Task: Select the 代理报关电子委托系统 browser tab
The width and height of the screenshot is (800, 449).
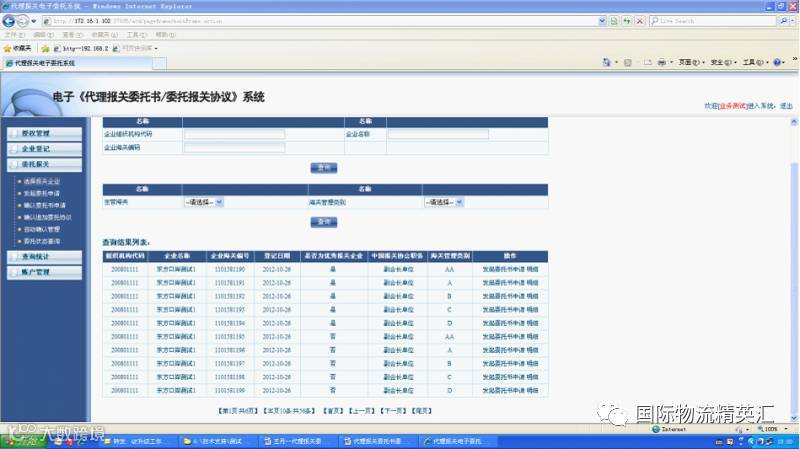Action: [x=77, y=63]
